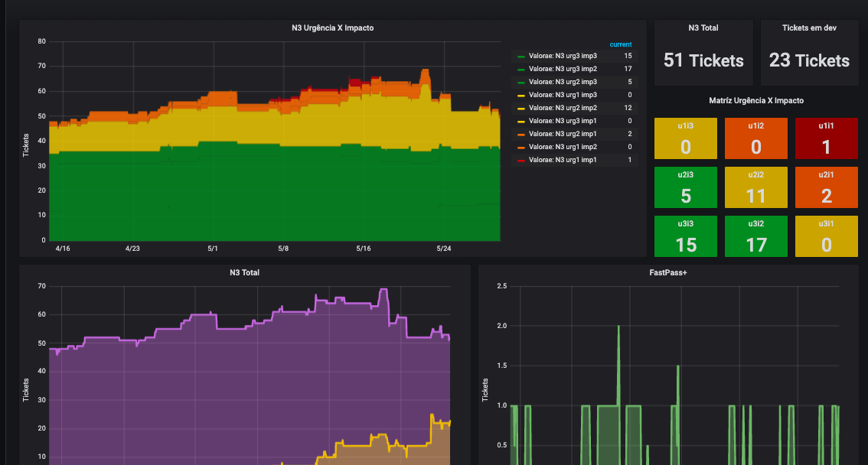Click the 2.5 label on FastPass+ y-axis
This screenshot has height=465, width=868.
501,286
